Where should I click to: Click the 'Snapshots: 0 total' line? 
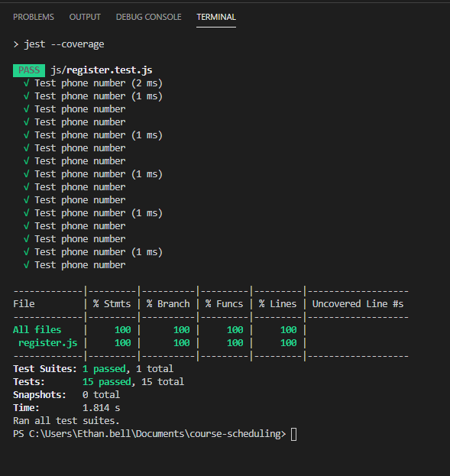[66, 395]
